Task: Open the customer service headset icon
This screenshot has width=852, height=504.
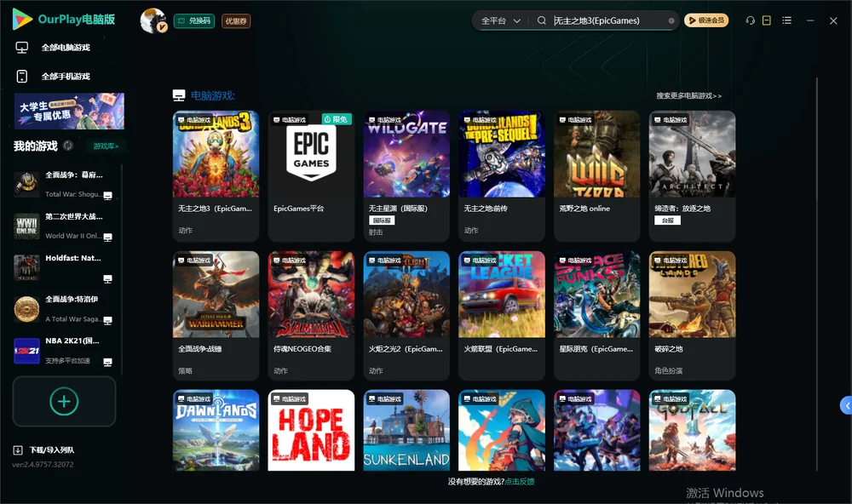Action: click(750, 20)
